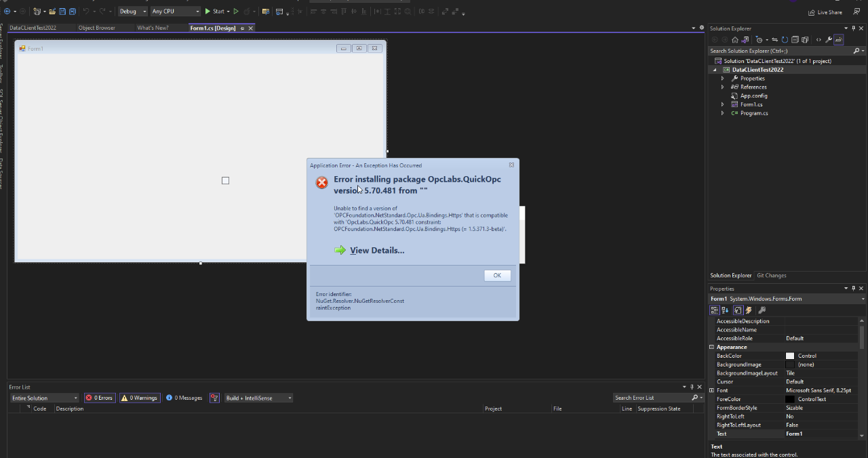Switch to the Object Browser tab

(96, 28)
